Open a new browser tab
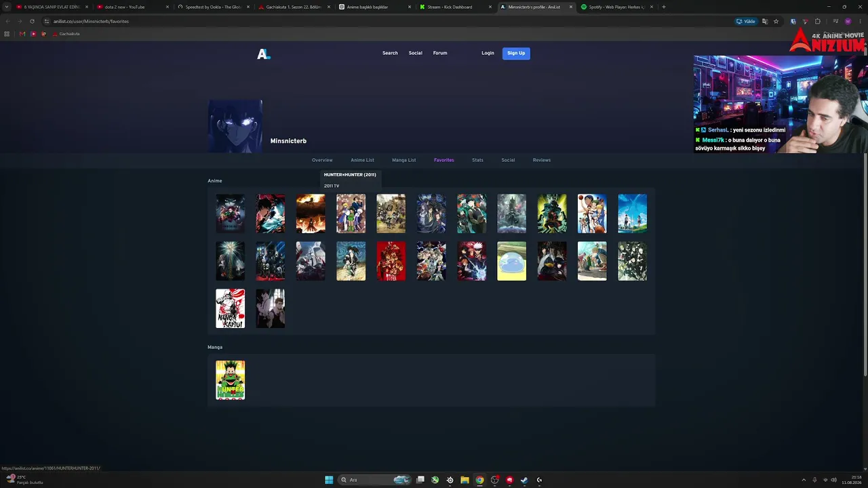The height and width of the screenshot is (488, 868). point(663,7)
